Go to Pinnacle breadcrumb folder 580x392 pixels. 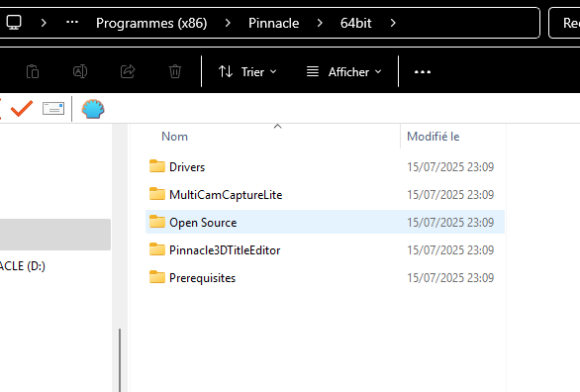point(274,23)
